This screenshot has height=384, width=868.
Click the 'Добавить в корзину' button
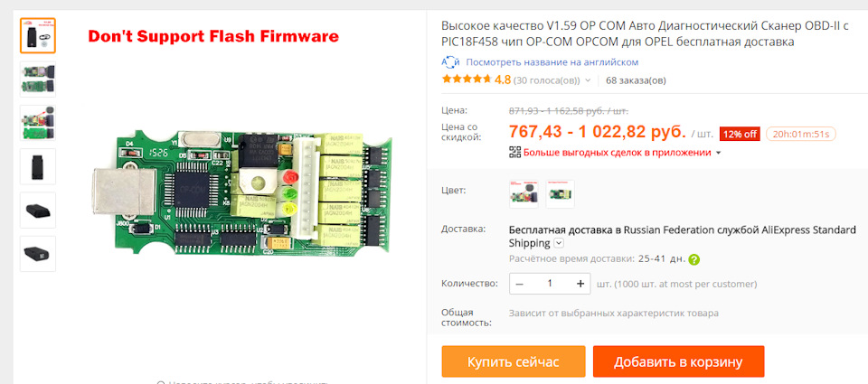coord(678,362)
